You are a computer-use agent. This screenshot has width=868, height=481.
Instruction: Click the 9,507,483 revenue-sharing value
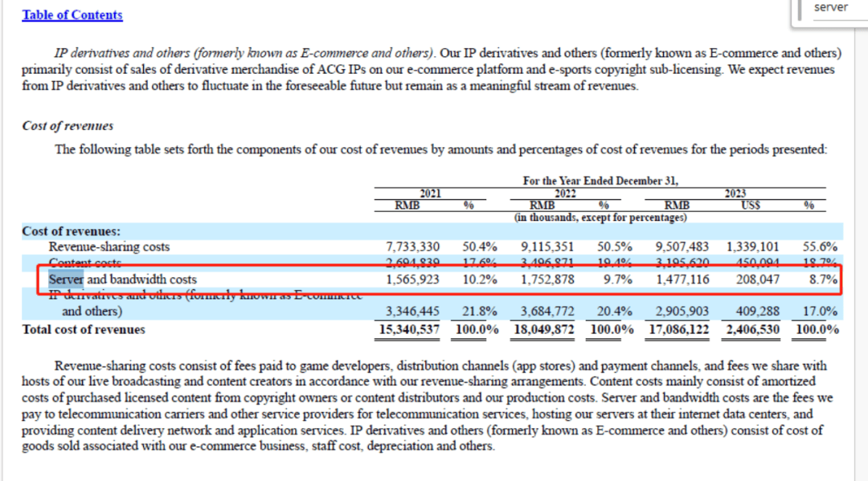tap(682, 247)
